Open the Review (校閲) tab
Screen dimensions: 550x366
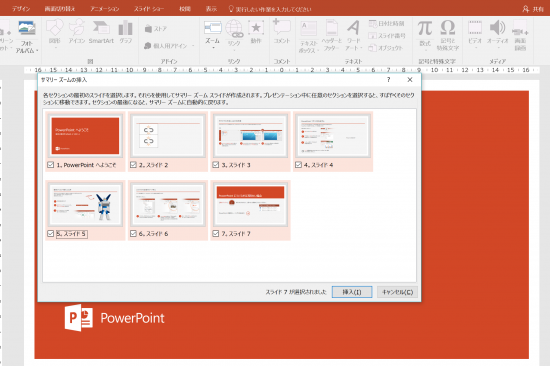pos(185,9)
